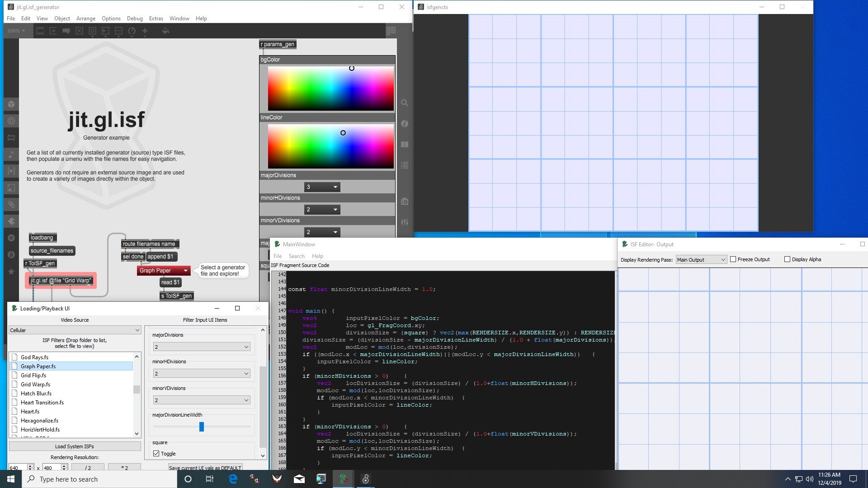This screenshot has width=868, height=488.
Task: Click the Load System ISFs button
Action: coord(75,446)
